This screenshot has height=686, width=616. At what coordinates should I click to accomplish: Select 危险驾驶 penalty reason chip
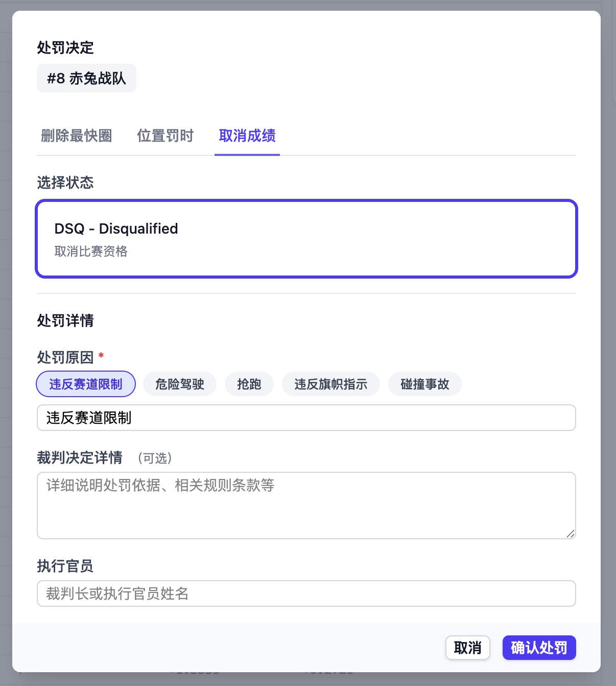click(x=180, y=384)
